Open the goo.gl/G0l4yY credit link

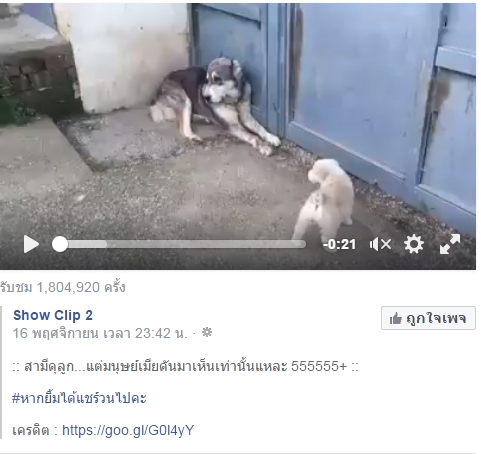[x=128, y=430]
